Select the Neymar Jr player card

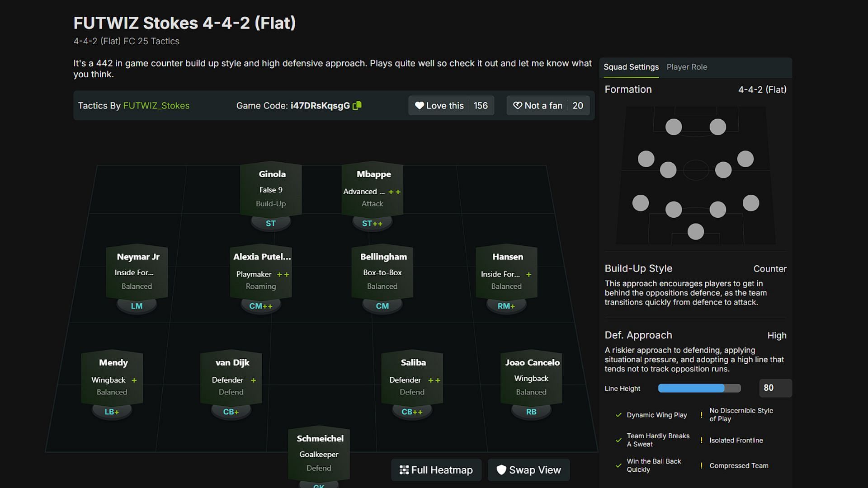[x=137, y=272]
